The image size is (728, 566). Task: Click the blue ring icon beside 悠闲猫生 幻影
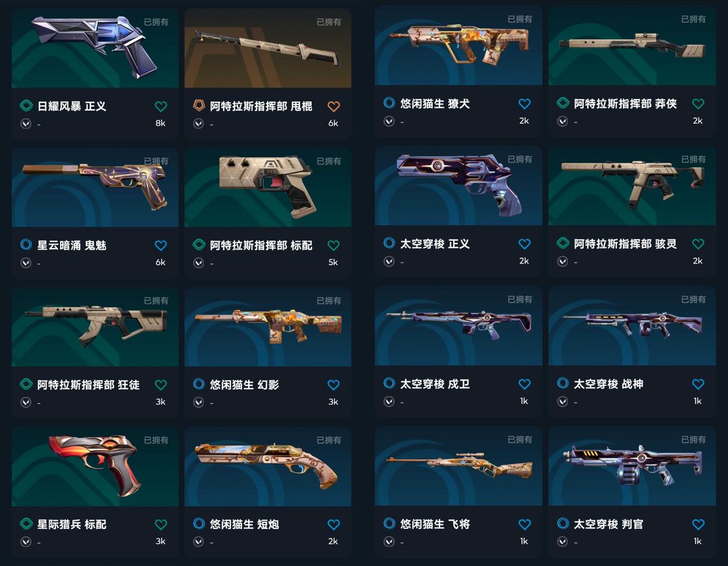[x=199, y=383]
